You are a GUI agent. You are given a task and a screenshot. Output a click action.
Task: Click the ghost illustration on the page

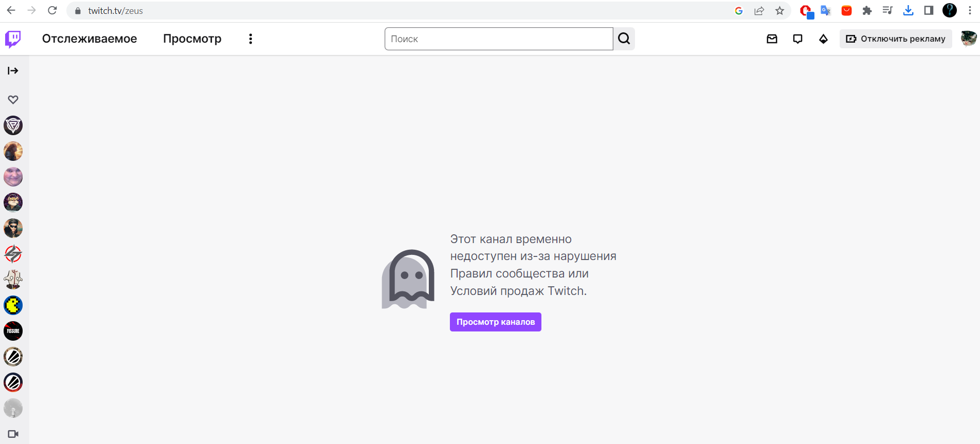(408, 279)
